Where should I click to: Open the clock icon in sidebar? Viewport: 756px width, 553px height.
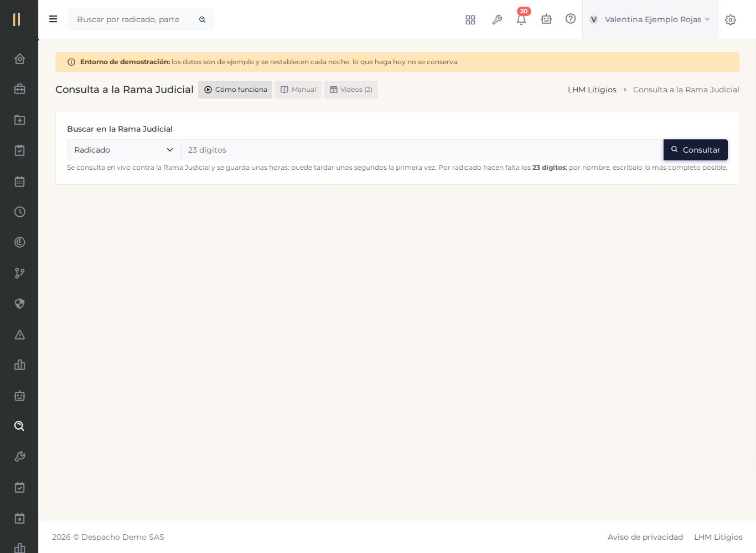click(x=19, y=212)
